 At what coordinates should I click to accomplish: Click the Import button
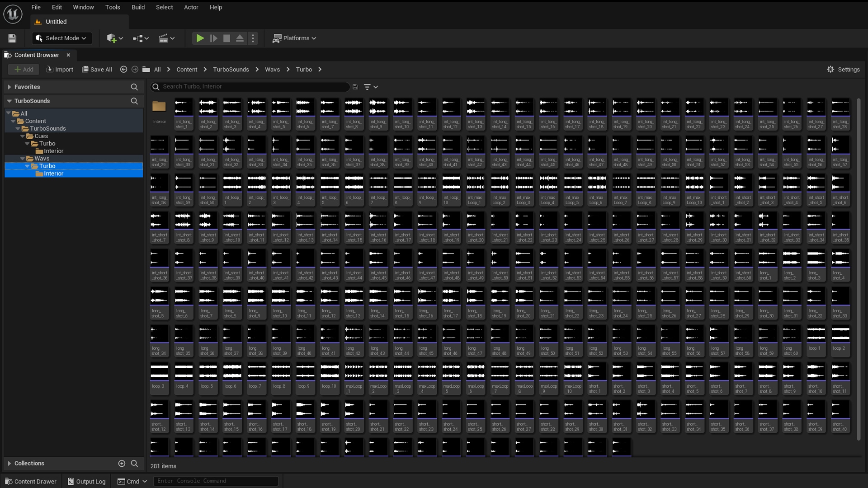click(x=60, y=69)
